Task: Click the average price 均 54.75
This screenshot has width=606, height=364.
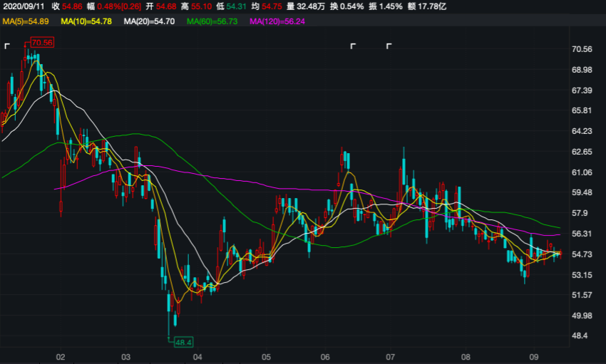Action: [267, 6]
